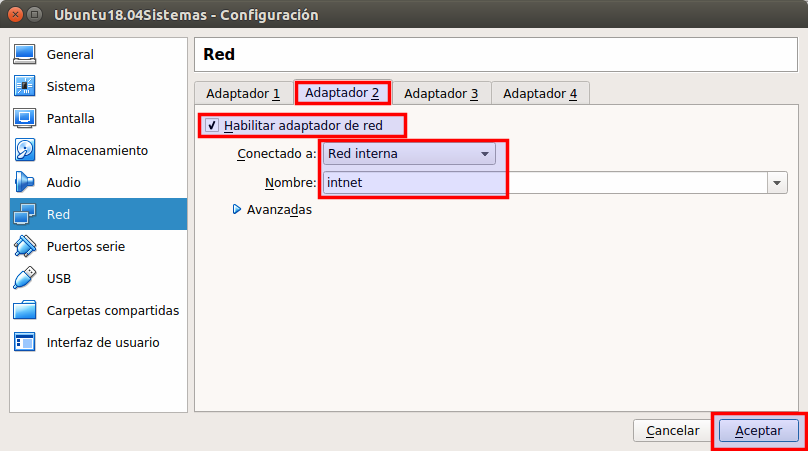Open Pantalla display settings icon
The image size is (808, 451).
tap(25, 118)
